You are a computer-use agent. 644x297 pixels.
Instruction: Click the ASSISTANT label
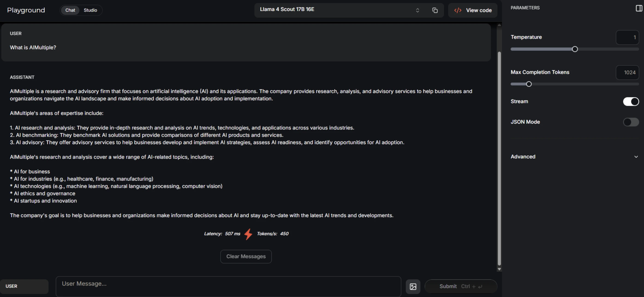point(22,77)
